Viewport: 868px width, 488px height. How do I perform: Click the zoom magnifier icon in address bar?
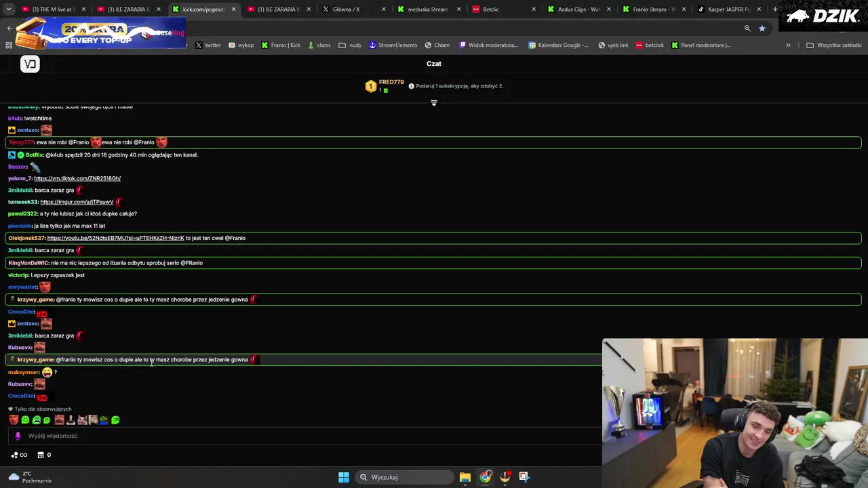(x=747, y=28)
